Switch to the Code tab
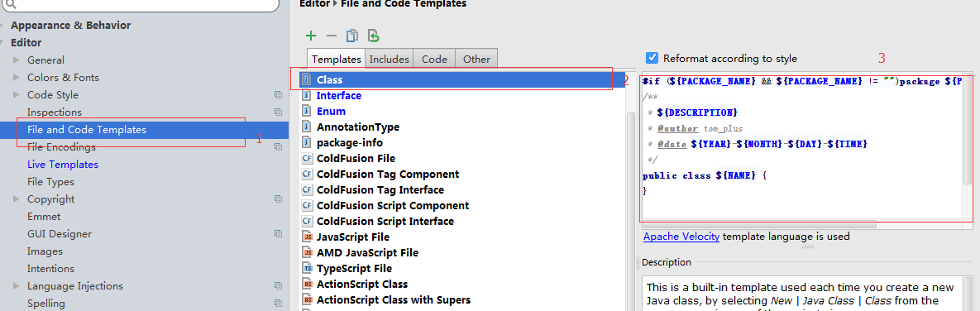This screenshot has width=980, height=311. tap(434, 60)
